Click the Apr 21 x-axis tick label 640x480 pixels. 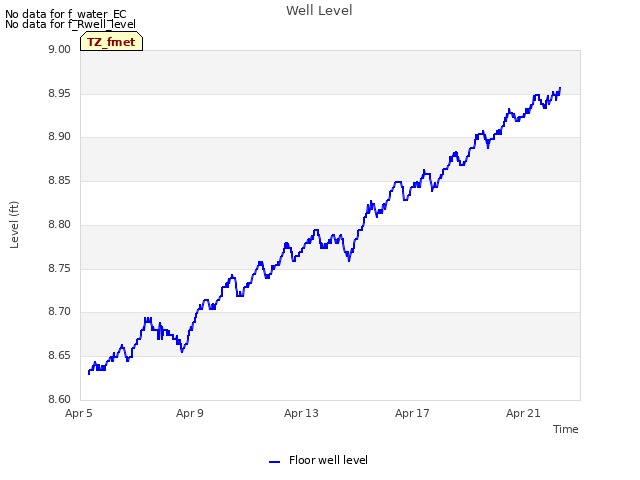click(x=523, y=413)
